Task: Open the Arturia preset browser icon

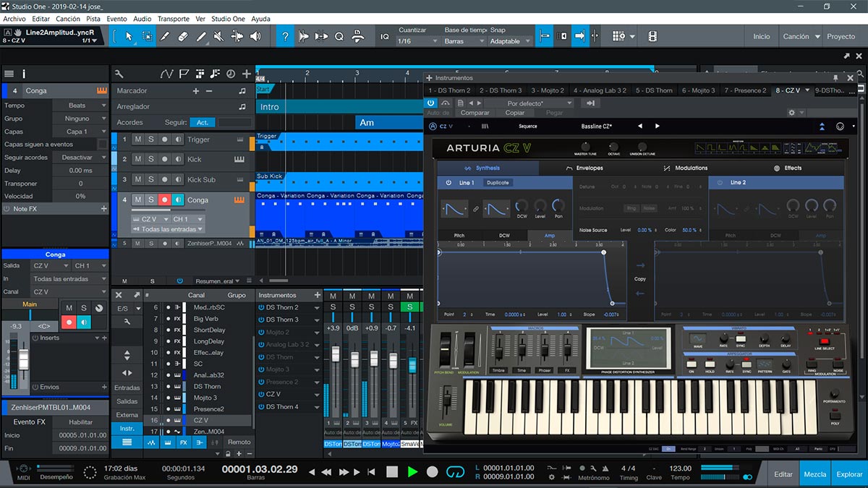Action: [485, 127]
